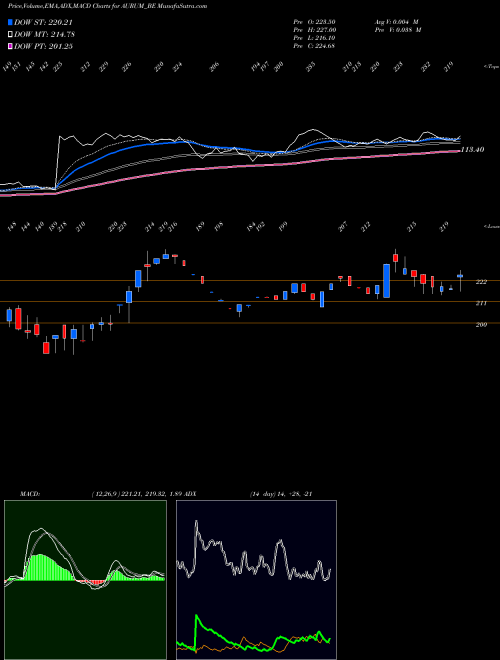Image resolution: width=500 pixels, height=660 pixels.
Task: Click the 211 price level label
Action: (481, 303)
